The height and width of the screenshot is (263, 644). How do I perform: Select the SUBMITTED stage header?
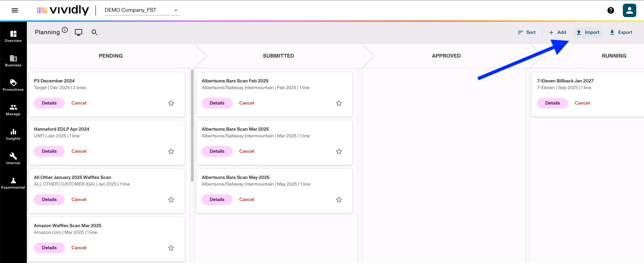coord(279,56)
